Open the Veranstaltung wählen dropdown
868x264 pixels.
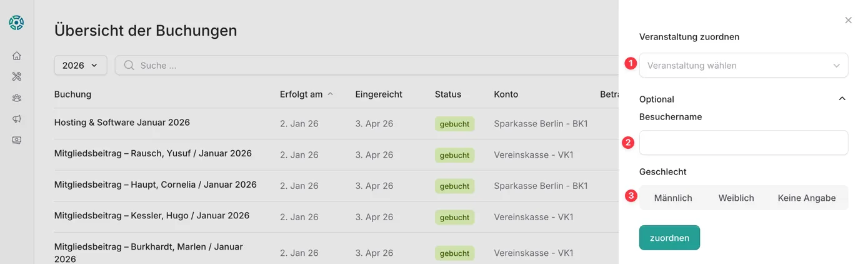coord(743,65)
